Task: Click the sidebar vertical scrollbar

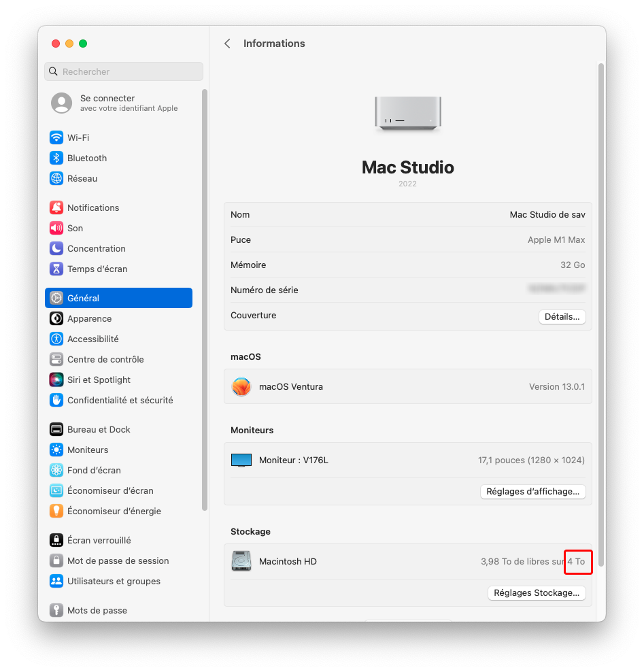Action: coord(205,299)
